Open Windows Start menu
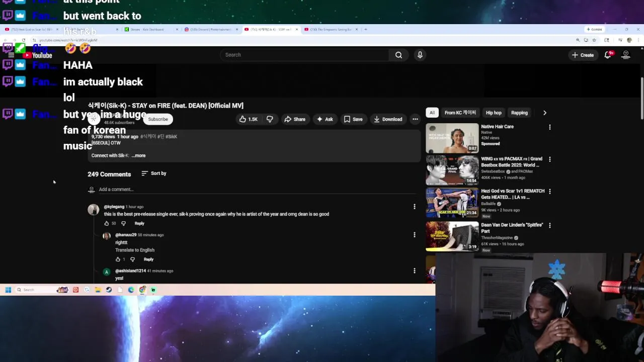The height and width of the screenshot is (362, 644). 8,290
